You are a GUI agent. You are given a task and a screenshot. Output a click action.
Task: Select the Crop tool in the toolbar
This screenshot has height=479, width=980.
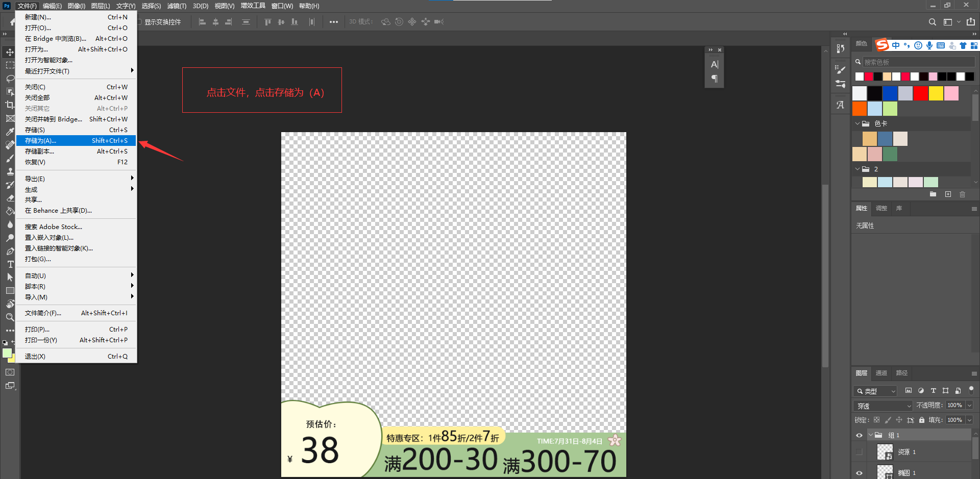pos(10,105)
